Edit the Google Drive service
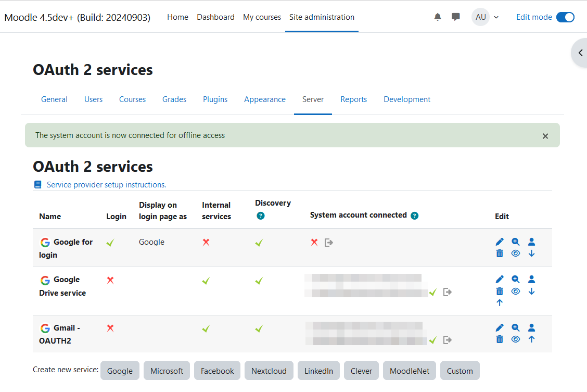Screen dimensions: 587x392 pos(500,280)
